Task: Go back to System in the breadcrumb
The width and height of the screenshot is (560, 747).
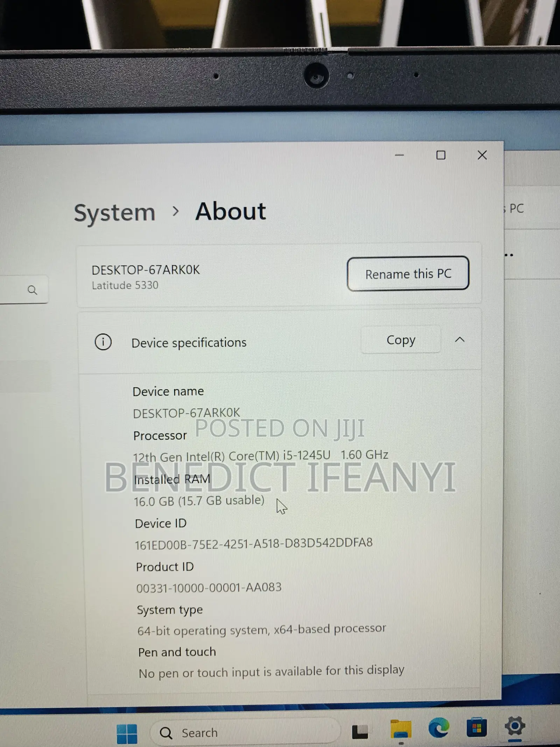Action: pos(114,212)
